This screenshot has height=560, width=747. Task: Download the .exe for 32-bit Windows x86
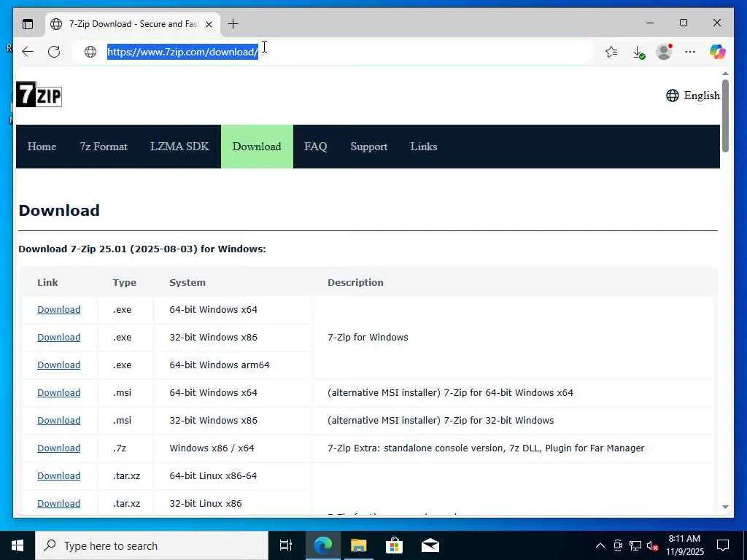click(58, 337)
